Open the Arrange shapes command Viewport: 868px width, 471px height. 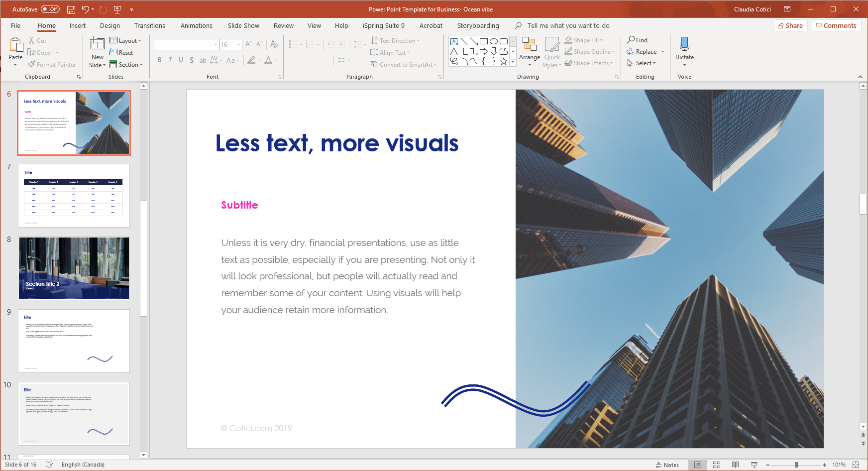[530, 52]
